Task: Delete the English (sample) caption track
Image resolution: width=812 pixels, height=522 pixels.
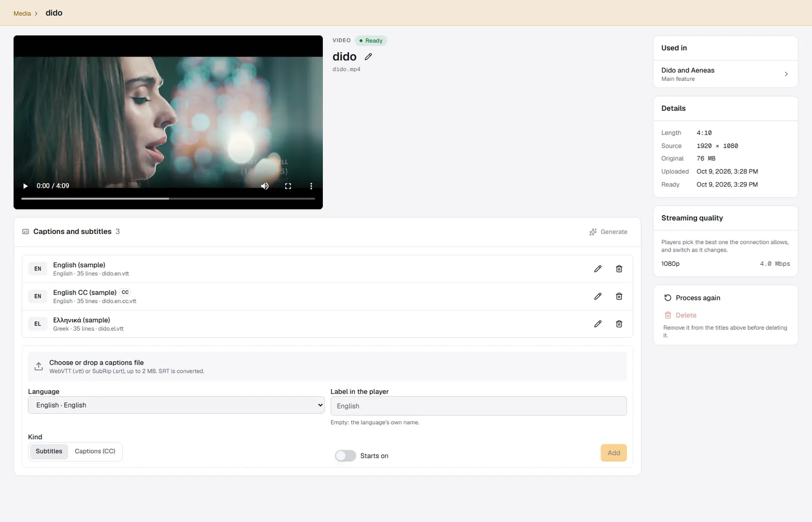Action: click(619, 269)
